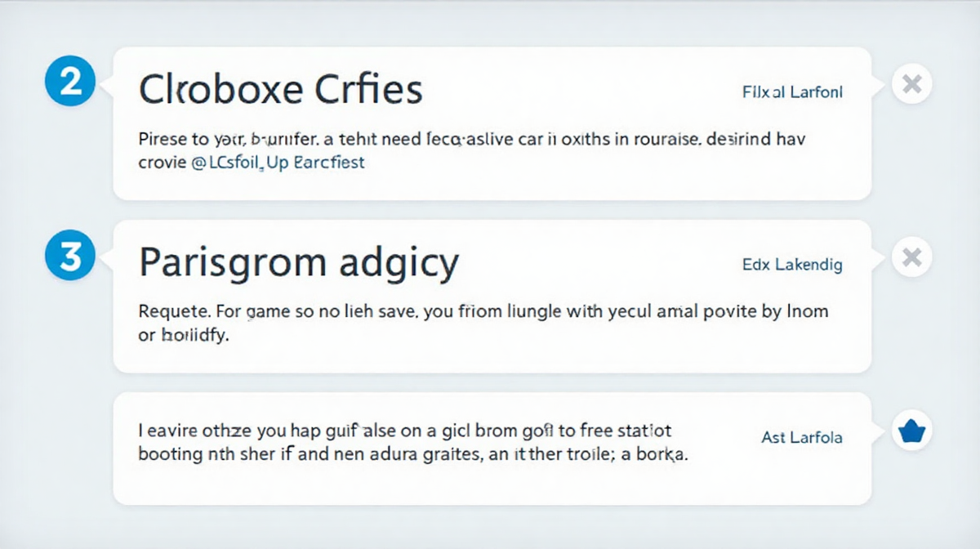
Task: Dismiss the Clroboxe Crfies card with X
Action: [912, 83]
